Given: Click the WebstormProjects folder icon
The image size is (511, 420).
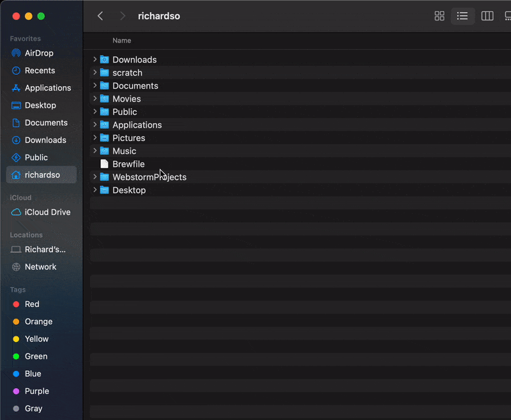Looking at the screenshot, I should [x=104, y=177].
